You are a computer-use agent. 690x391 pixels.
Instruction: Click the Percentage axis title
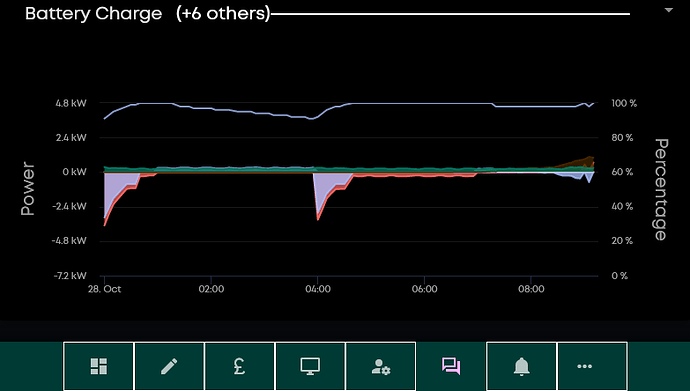661,189
